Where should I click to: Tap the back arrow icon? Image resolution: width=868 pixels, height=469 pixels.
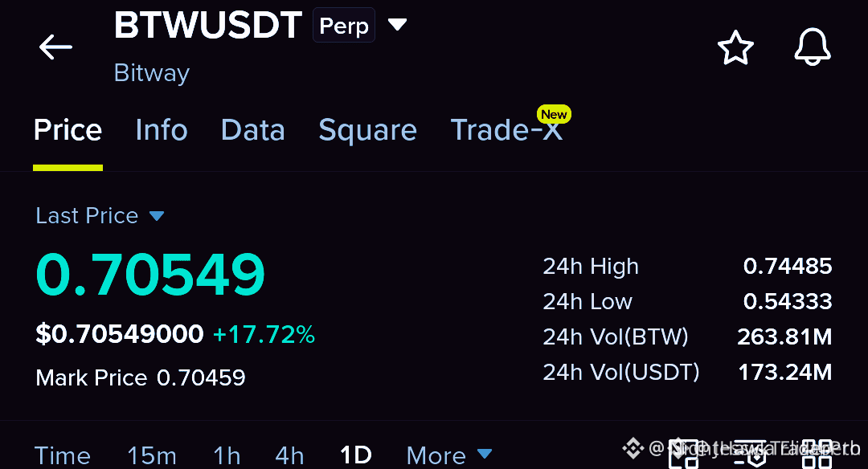coord(55,47)
